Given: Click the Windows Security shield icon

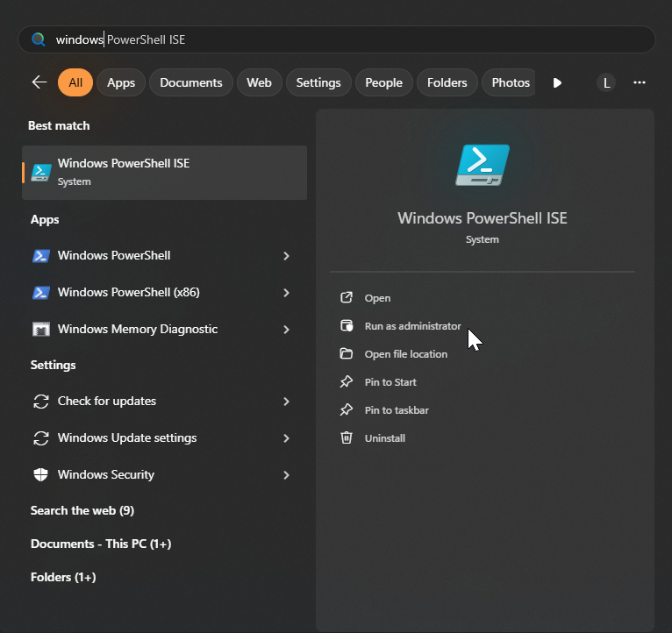Looking at the screenshot, I should coord(40,475).
